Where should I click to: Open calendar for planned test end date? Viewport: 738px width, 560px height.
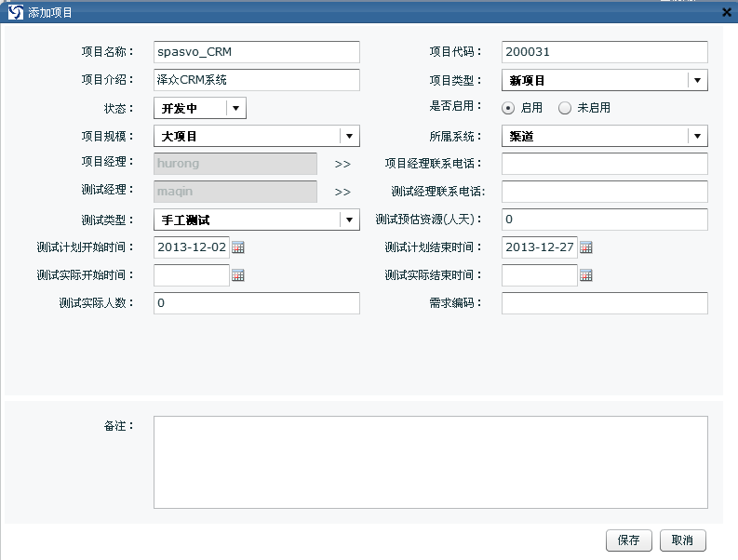586,247
